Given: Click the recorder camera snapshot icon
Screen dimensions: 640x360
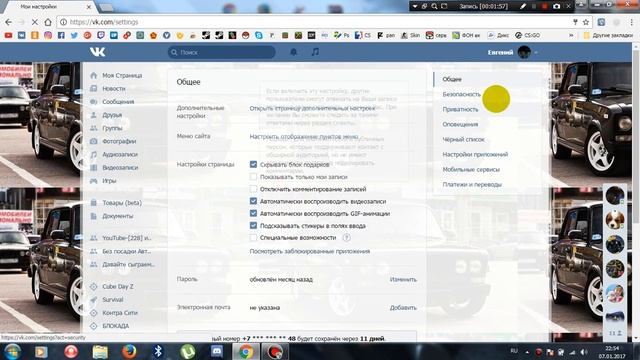Looking at the screenshot, I should coord(556,6).
